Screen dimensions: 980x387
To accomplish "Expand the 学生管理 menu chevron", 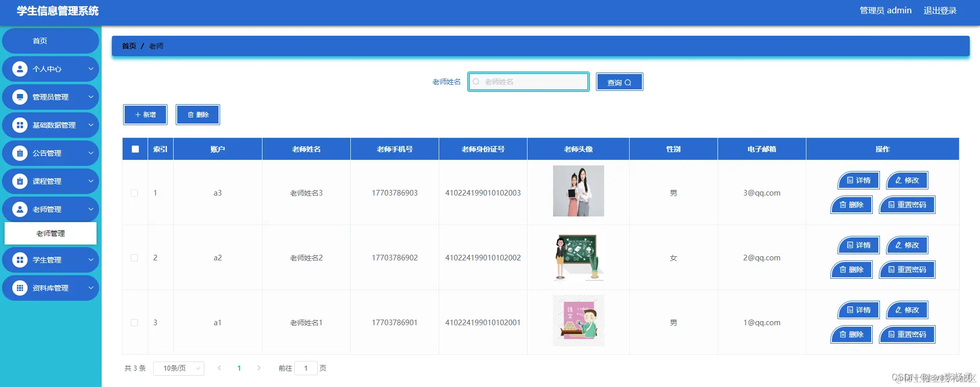I will [x=91, y=260].
